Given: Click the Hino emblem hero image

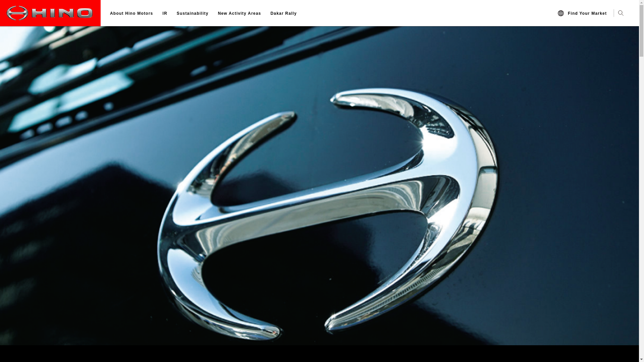Looking at the screenshot, I should point(319,186).
